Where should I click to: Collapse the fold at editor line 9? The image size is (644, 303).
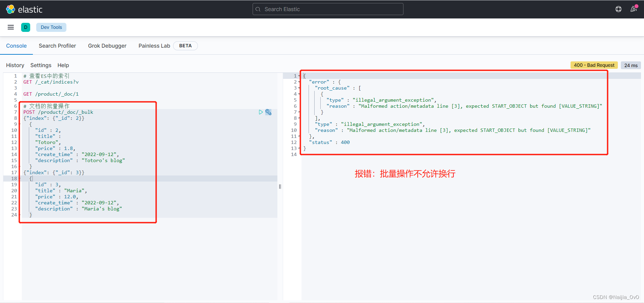pos(19,124)
